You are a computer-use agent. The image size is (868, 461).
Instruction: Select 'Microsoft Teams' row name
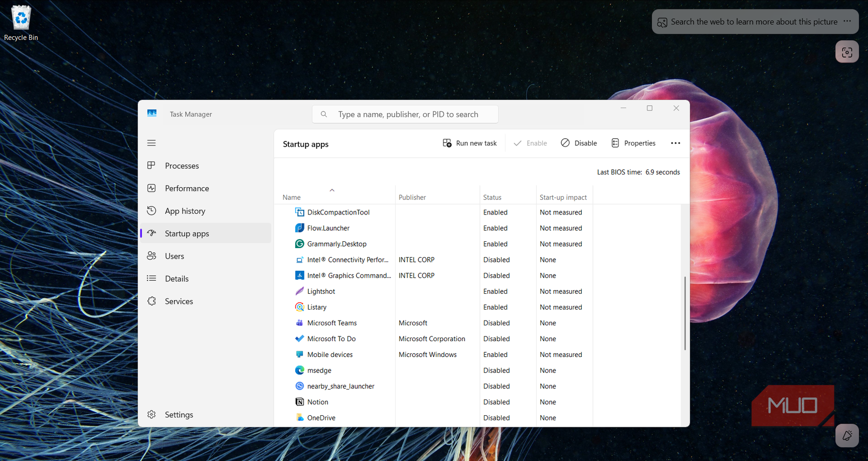332,323
